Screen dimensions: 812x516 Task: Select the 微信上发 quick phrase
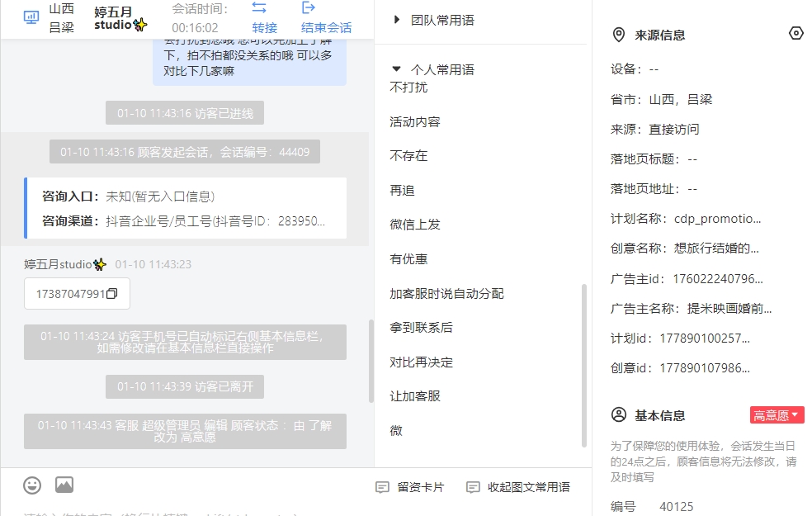point(415,225)
